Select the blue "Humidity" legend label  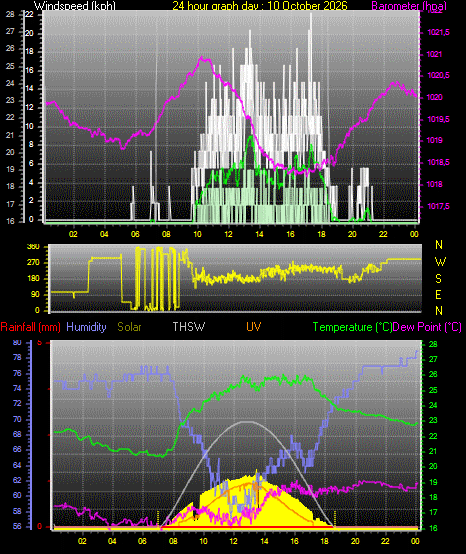pyautogui.click(x=86, y=327)
